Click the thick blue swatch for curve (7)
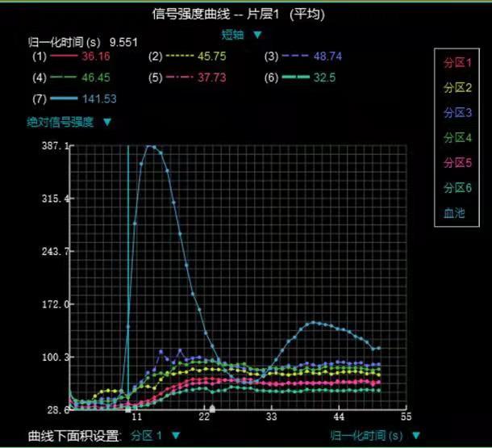The width and height of the screenshot is (492, 448). [x=65, y=99]
